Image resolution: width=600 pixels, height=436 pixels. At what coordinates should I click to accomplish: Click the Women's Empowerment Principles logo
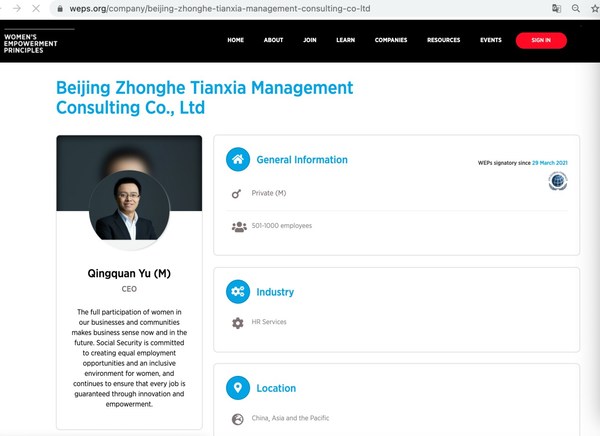pyautogui.click(x=29, y=42)
